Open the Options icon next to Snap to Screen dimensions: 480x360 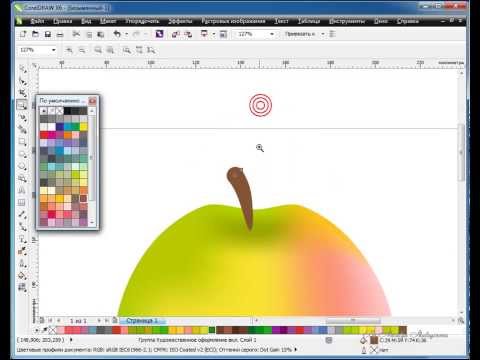(x=332, y=34)
